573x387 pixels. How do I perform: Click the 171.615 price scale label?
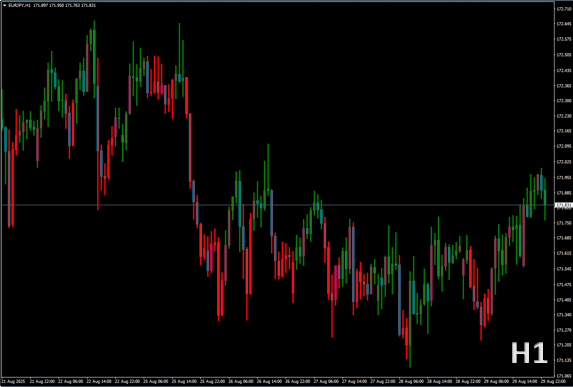(563, 253)
